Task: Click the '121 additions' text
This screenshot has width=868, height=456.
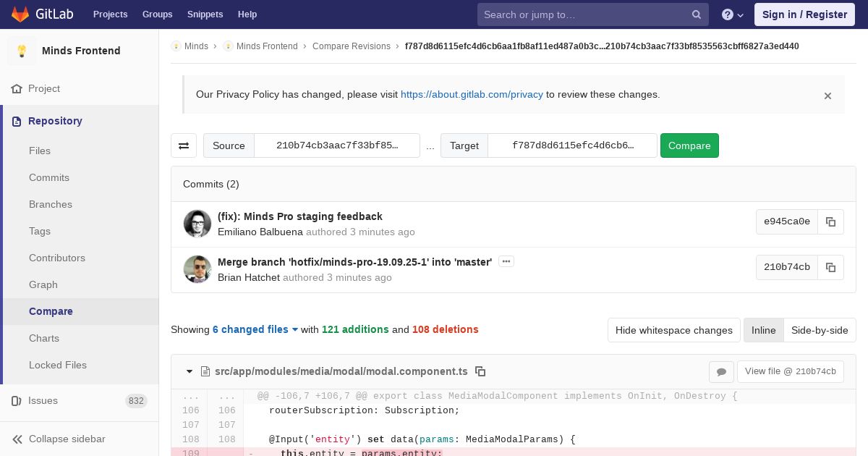Action: point(355,329)
